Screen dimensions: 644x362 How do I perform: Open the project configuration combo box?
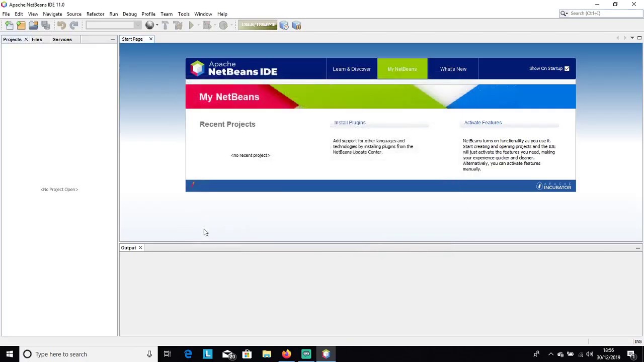[x=114, y=25]
